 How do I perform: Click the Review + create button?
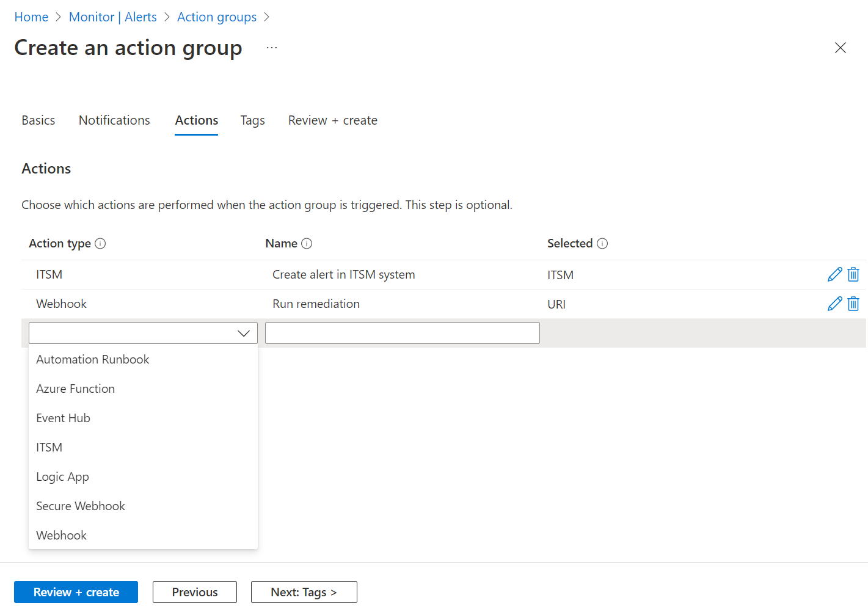pos(76,592)
